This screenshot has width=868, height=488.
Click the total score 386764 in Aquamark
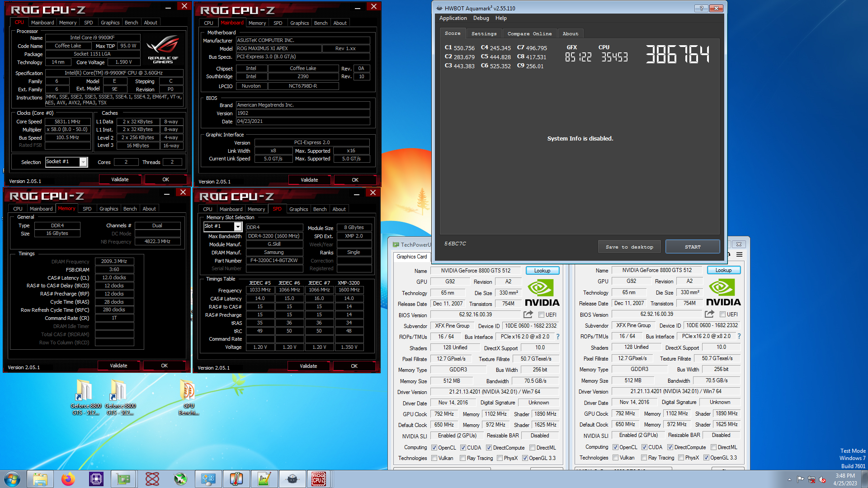[677, 54]
